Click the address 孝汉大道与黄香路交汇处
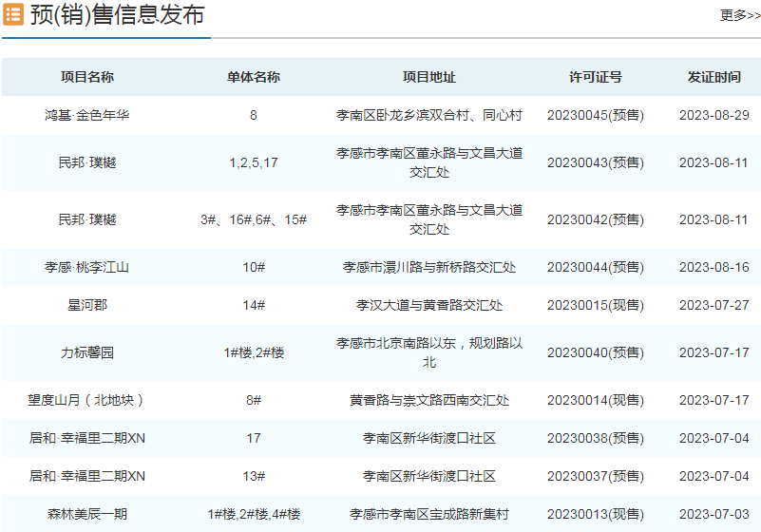The image size is (761, 532). coord(429,305)
